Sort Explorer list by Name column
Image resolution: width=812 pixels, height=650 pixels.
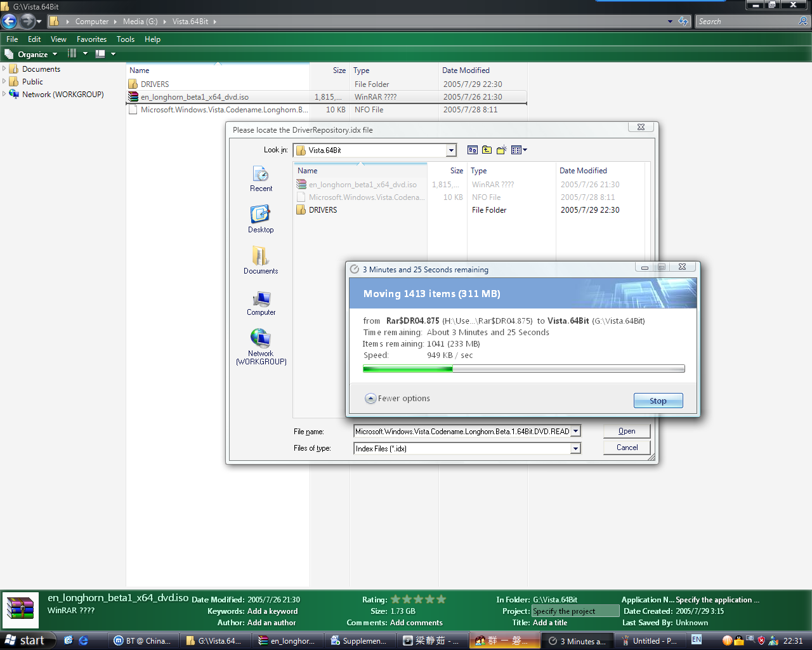[x=218, y=70]
